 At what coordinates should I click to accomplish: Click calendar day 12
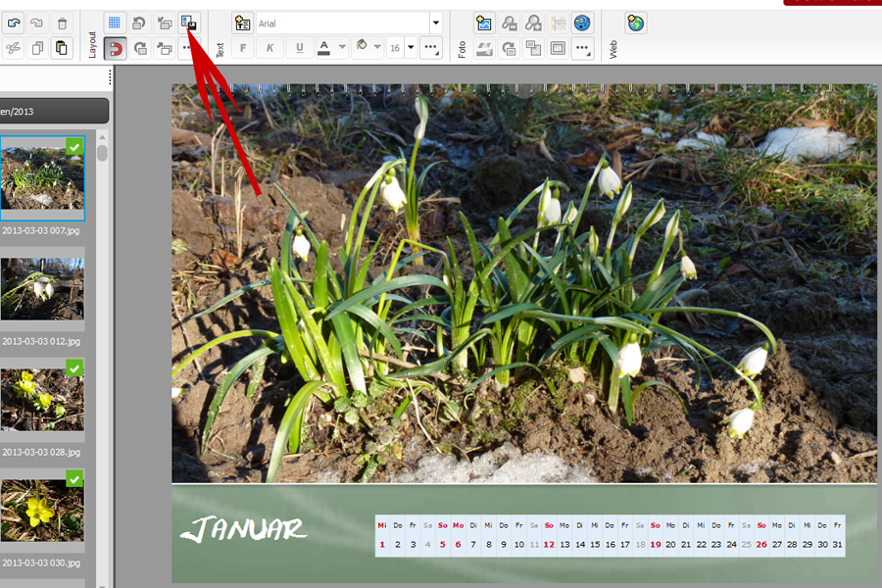tap(549, 545)
